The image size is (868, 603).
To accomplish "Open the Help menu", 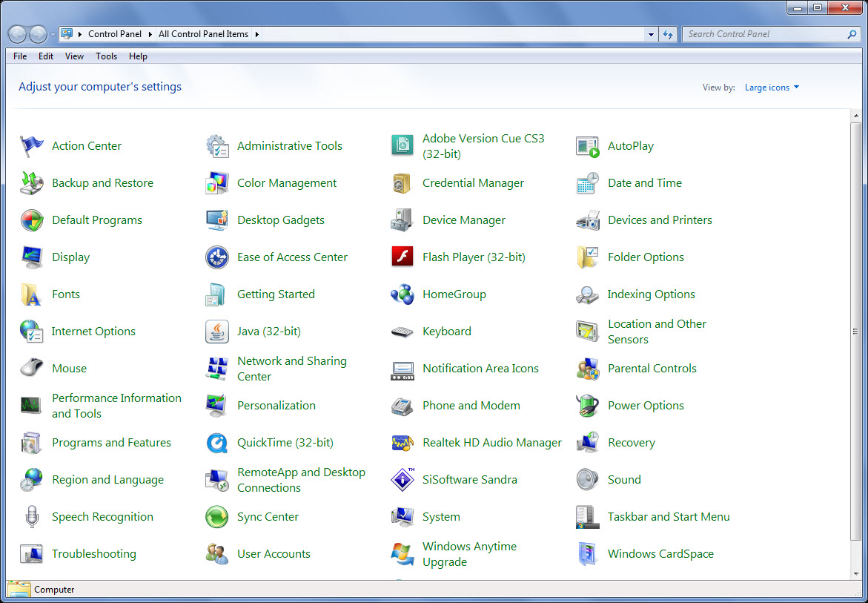I will click(x=138, y=56).
